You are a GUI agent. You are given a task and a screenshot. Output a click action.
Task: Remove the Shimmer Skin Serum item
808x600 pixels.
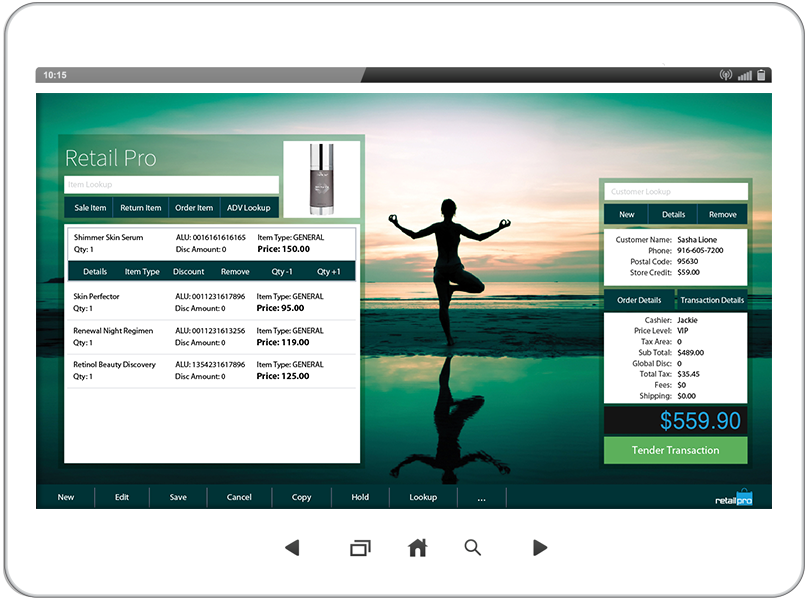point(236,271)
